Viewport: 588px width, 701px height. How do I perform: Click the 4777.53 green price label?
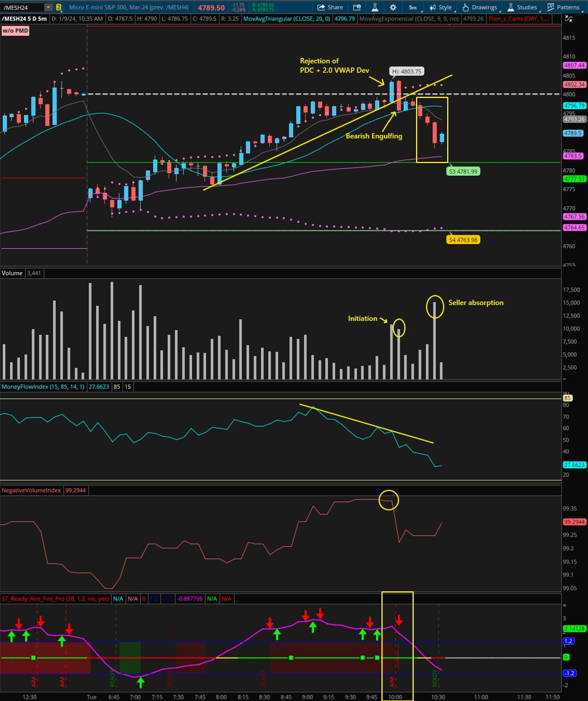(x=574, y=179)
